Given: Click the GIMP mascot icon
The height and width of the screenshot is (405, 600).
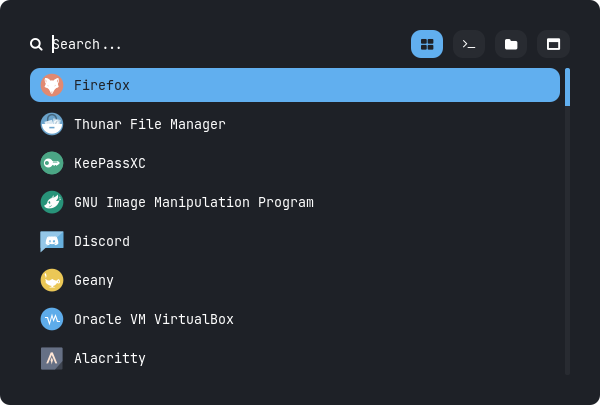Looking at the screenshot, I should (x=52, y=202).
